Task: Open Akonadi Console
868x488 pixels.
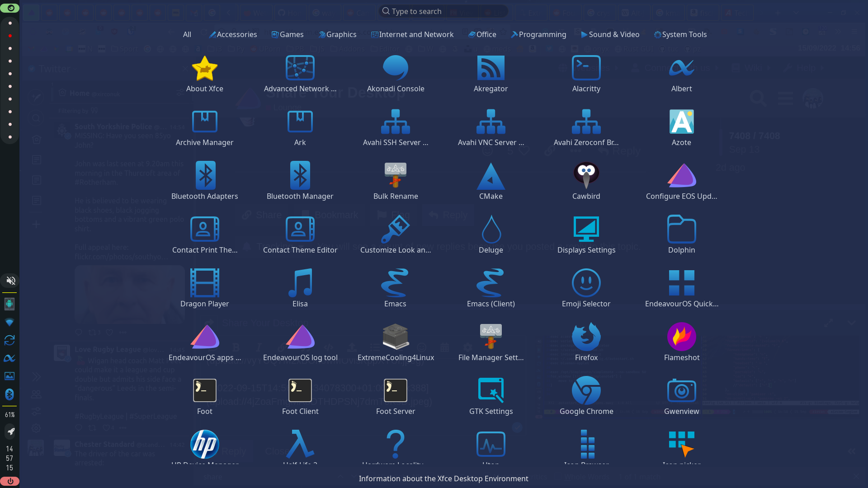Action: tap(395, 75)
